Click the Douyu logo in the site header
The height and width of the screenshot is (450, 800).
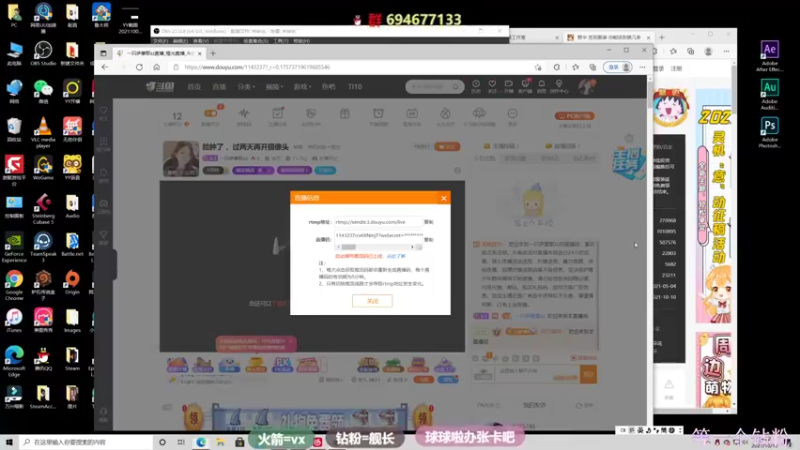pos(160,87)
